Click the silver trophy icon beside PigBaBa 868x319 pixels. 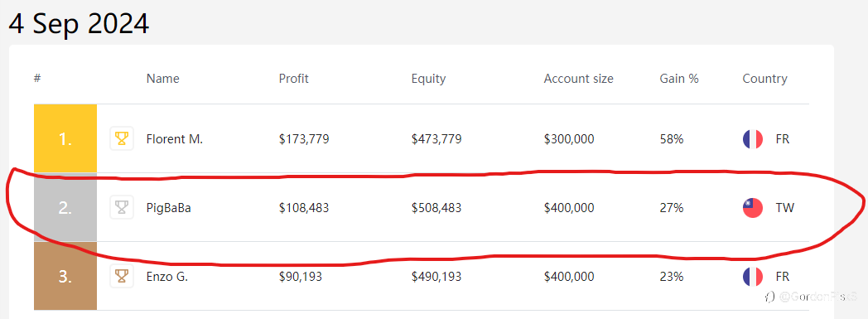[122, 208]
